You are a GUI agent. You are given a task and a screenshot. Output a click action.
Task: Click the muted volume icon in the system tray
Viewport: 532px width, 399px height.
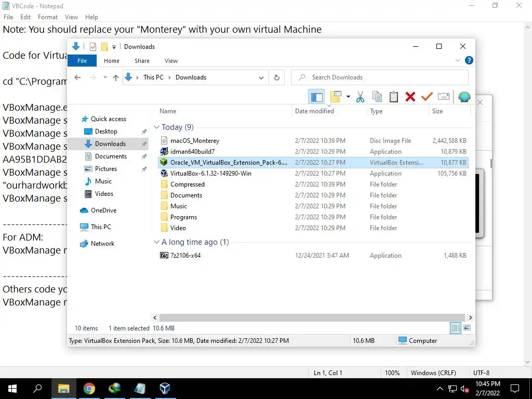[464, 389]
